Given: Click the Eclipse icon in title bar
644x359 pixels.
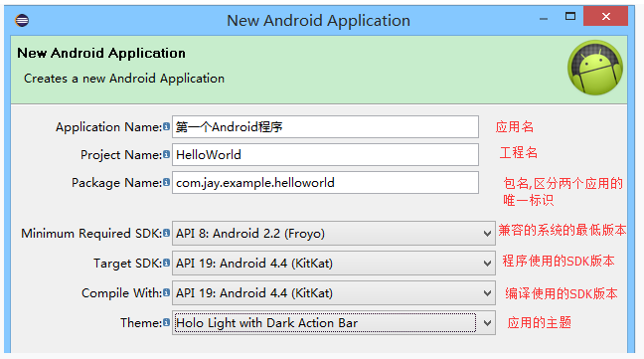Looking at the screenshot, I should pos(22,20).
